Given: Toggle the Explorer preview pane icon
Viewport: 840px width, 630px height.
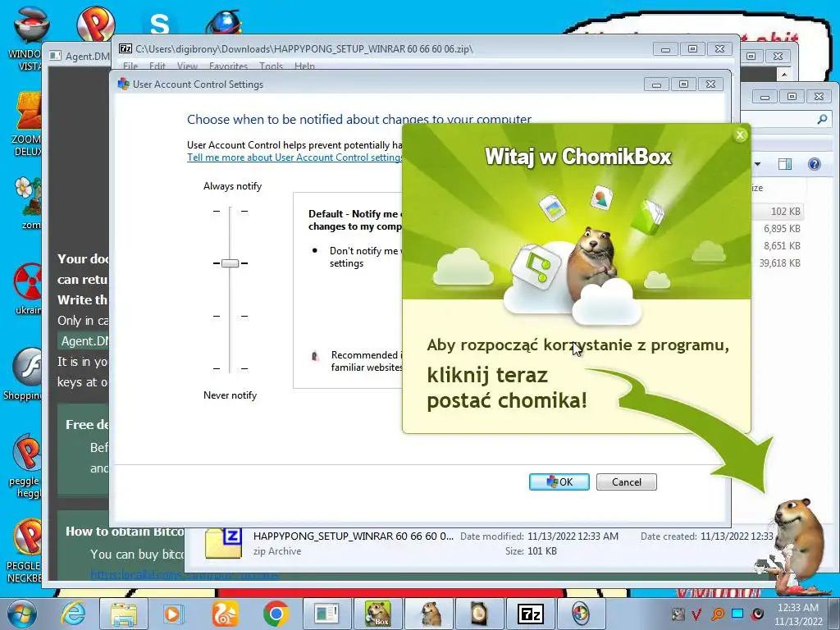Looking at the screenshot, I should click(x=785, y=164).
